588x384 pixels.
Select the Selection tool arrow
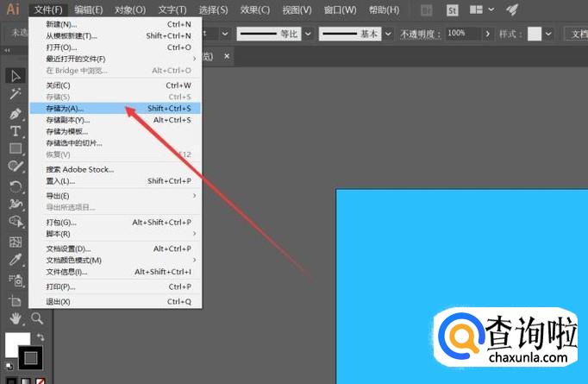click(x=16, y=76)
